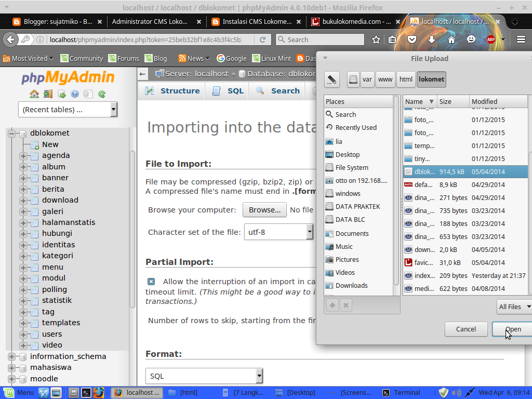Select the index... 209 bytes file
532x399 pixels.
coord(465,275)
